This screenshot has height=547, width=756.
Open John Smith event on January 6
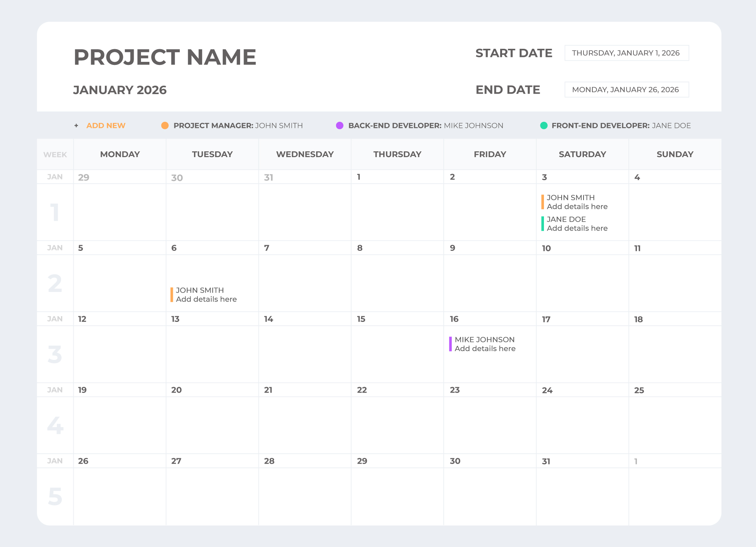[x=206, y=295]
